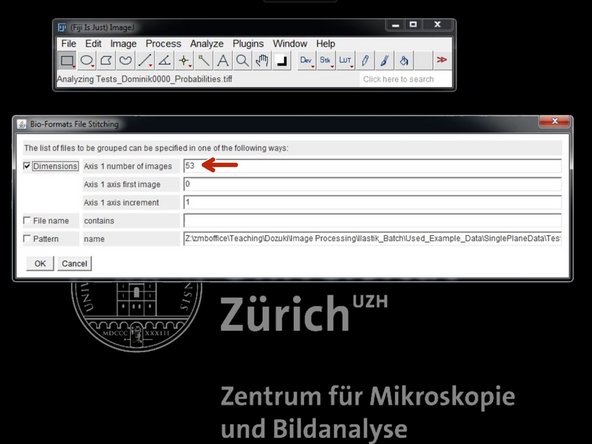This screenshot has width=592, height=444.
Task: Click the 'Axis 1 axis increment' label
Action: 121,203
